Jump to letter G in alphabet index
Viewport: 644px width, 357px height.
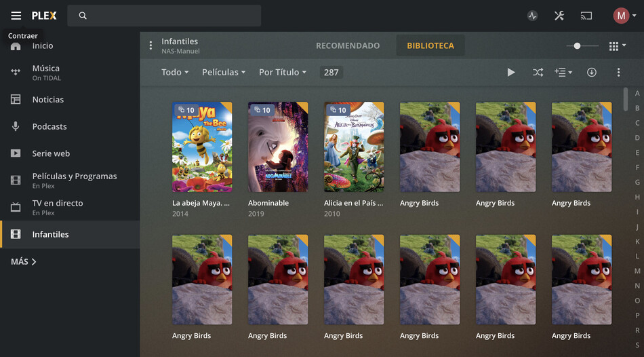tap(637, 182)
